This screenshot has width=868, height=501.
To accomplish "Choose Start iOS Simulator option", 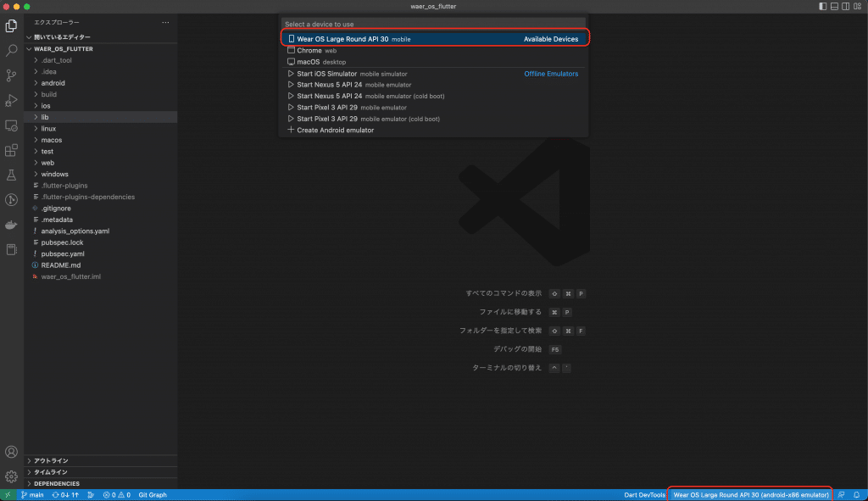I will coord(435,74).
